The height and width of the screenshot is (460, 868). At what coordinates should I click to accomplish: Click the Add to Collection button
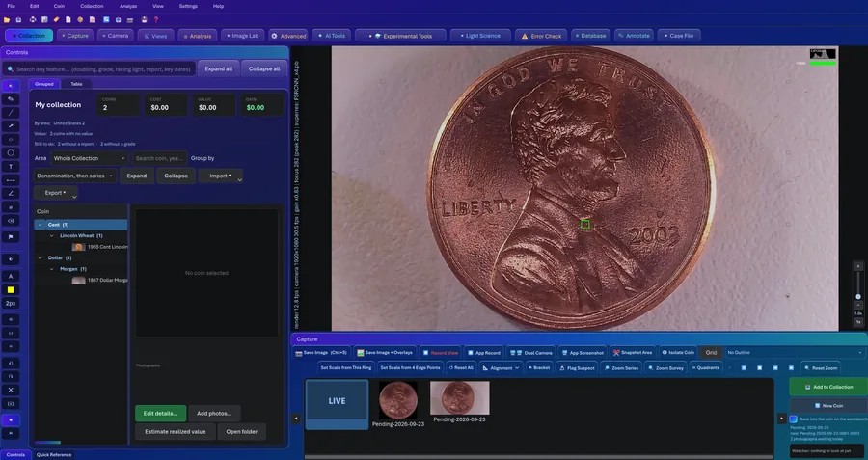click(828, 387)
